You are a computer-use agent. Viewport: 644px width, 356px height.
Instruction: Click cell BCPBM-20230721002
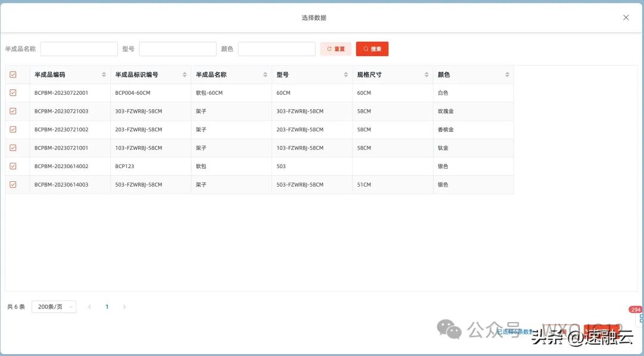click(61, 129)
